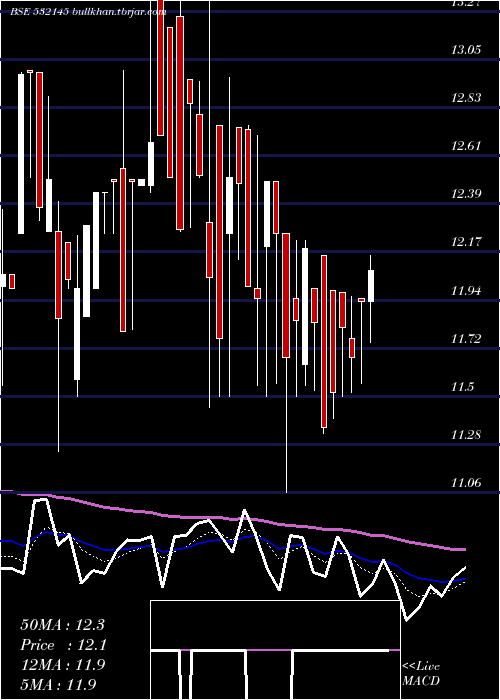Click the 12.61 price axis label
Screen dimensions: 500x700
tap(466, 146)
